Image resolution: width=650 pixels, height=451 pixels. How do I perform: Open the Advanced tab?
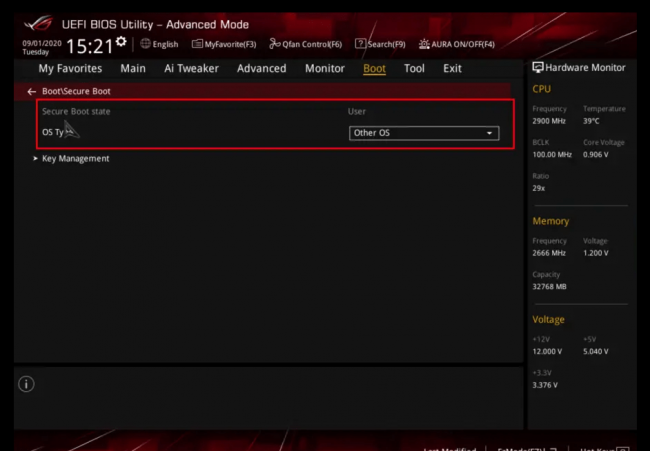[262, 68]
